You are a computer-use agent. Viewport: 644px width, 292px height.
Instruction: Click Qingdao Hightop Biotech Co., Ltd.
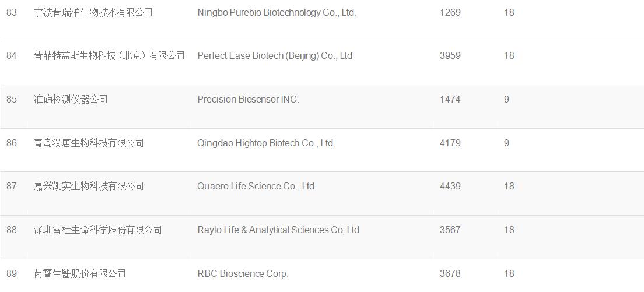(266, 143)
